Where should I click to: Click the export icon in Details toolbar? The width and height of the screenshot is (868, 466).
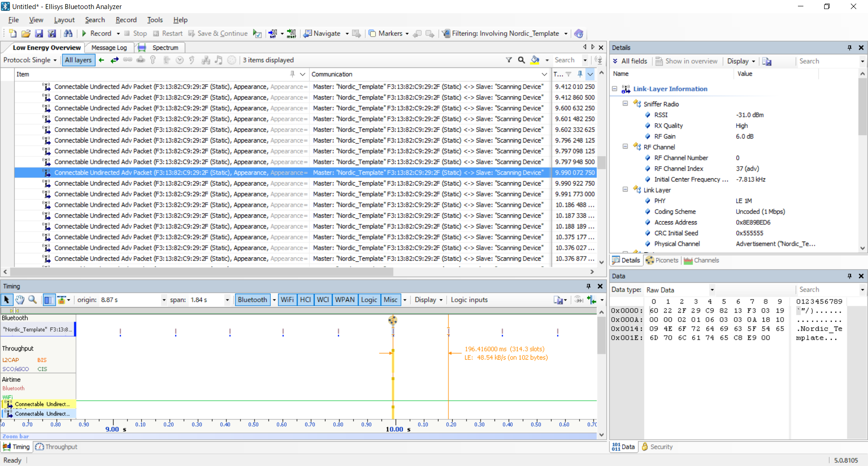coord(767,61)
